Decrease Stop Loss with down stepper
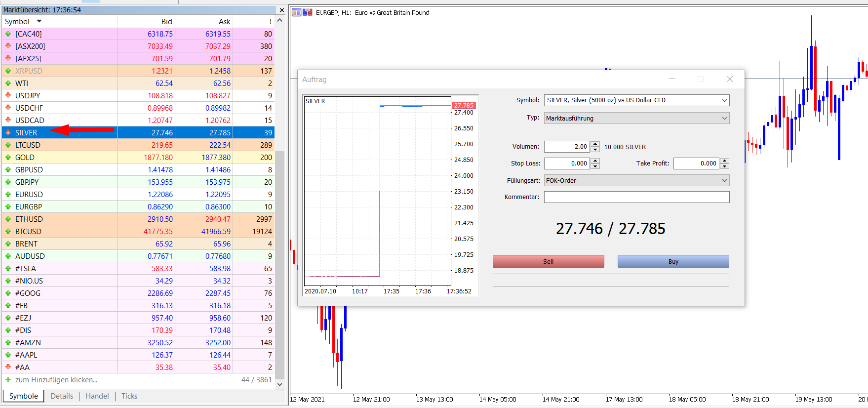868x408 pixels. pyautogui.click(x=595, y=166)
